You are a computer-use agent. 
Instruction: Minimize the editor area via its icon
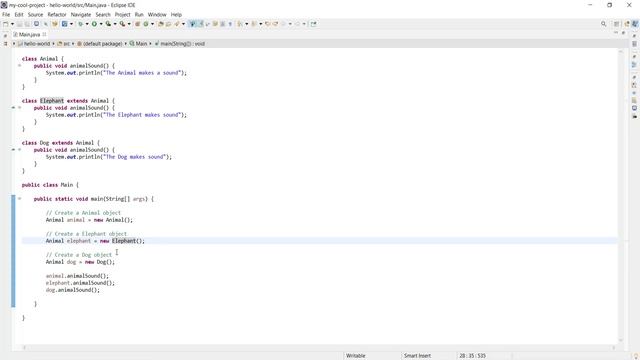click(x=616, y=33)
